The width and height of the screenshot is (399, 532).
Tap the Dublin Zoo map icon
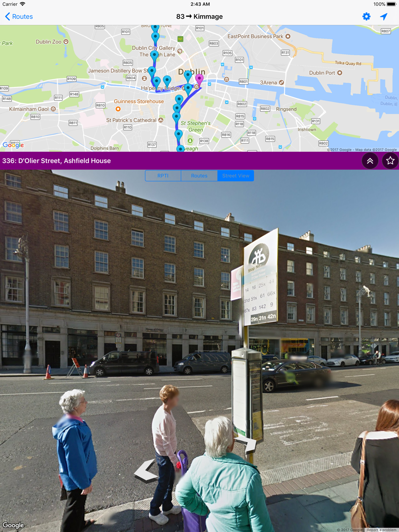click(66, 41)
